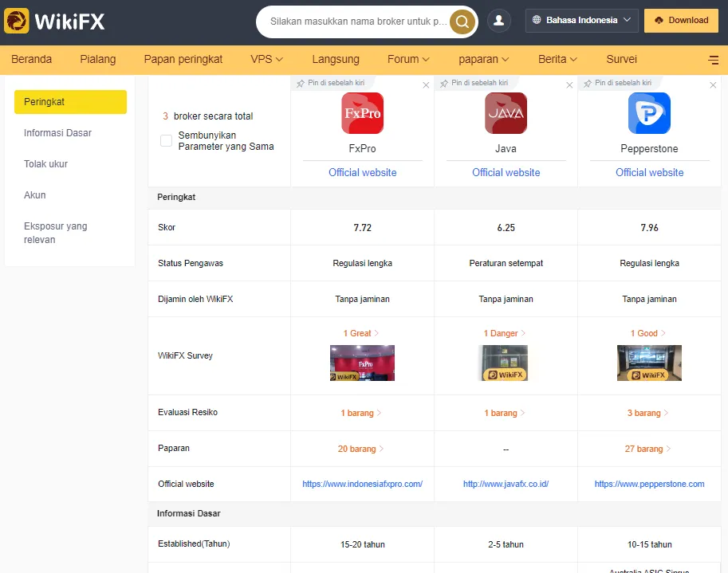This screenshot has height=573, width=728.
Task: Open Java 1 barang risk evaluation
Action: pos(504,413)
